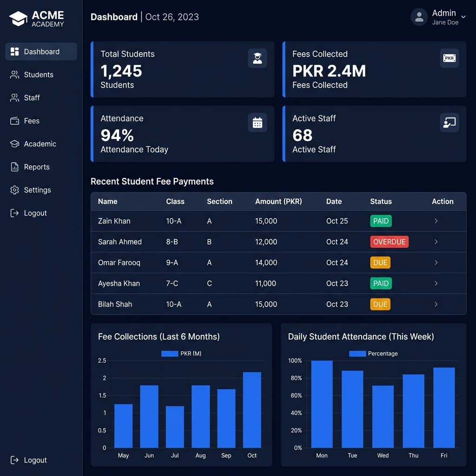Click the PKR icon on Fees Collected card
The image size is (476, 476).
click(x=450, y=58)
